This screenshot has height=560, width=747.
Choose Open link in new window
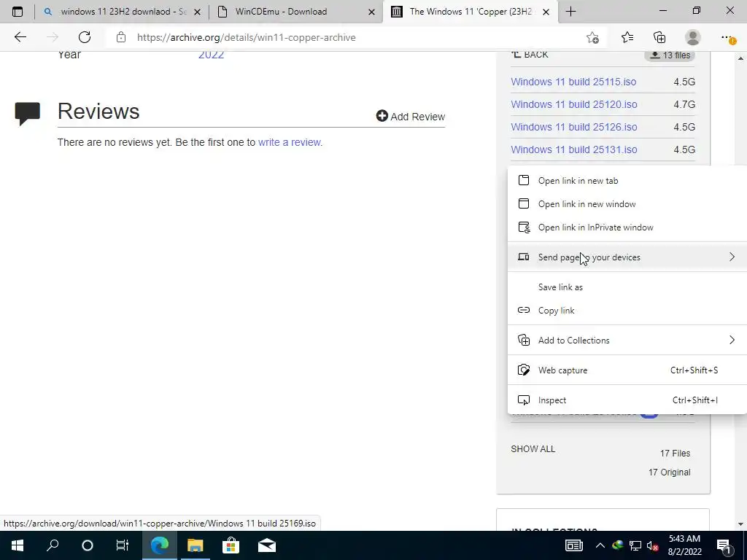pyautogui.click(x=627, y=204)
